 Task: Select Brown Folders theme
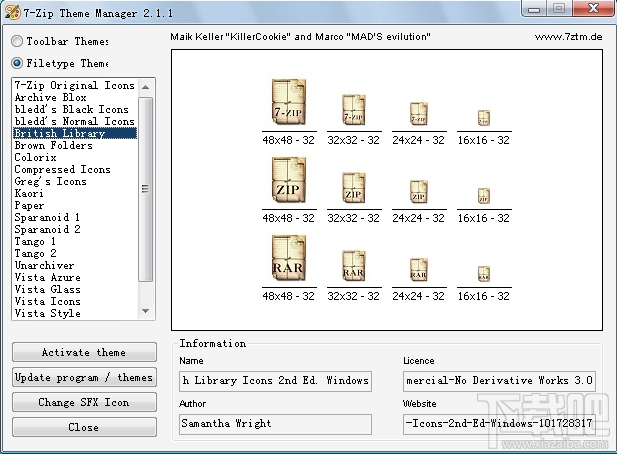pyautogui.click(x=75, y=145)
